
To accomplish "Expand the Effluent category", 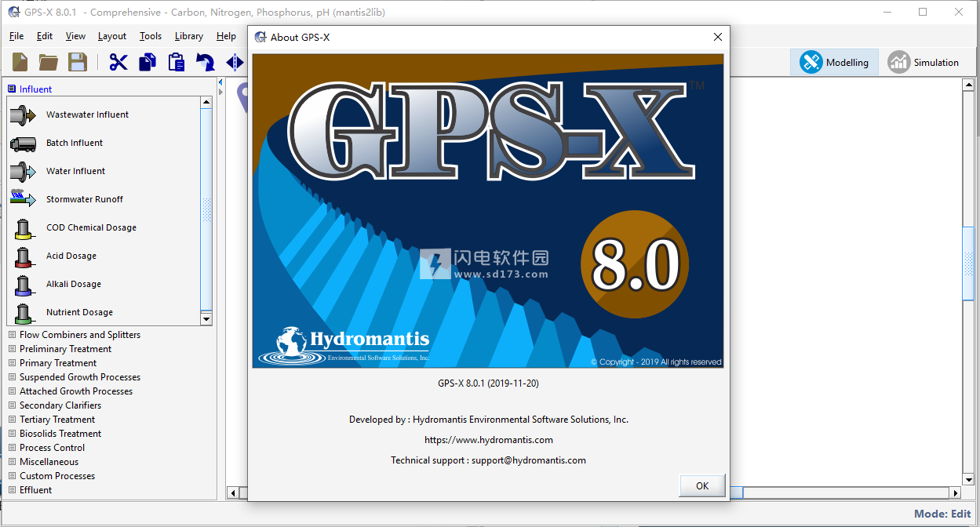I will (12, 490).
